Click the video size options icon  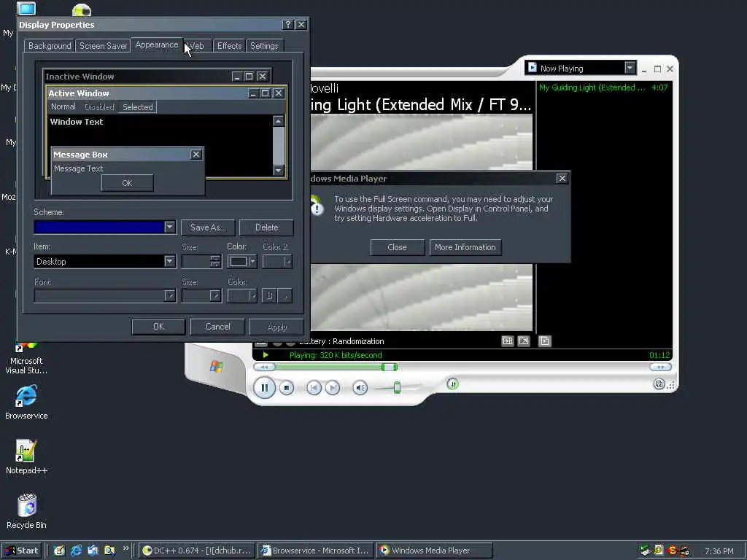click(x=508, y=341)
